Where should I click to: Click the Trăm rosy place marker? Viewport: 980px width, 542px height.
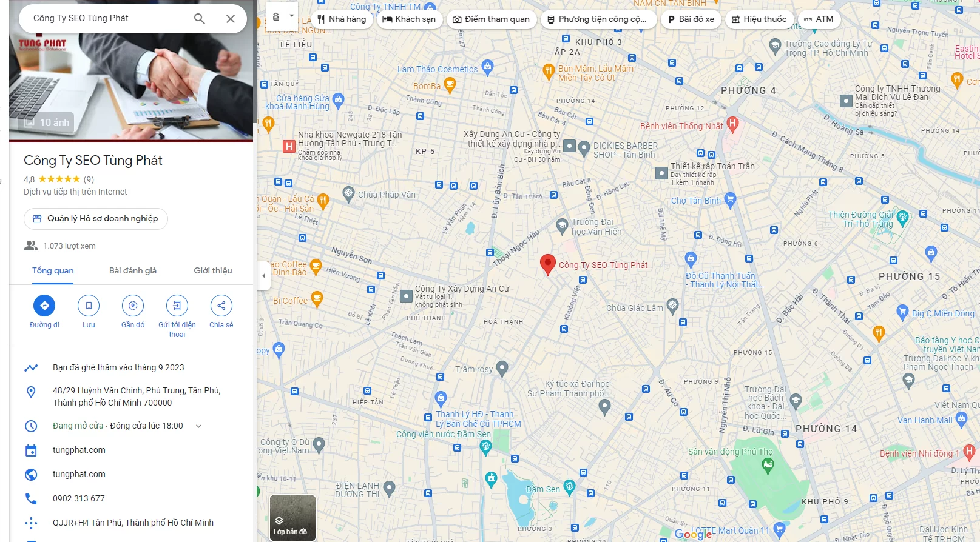(502, 368)
